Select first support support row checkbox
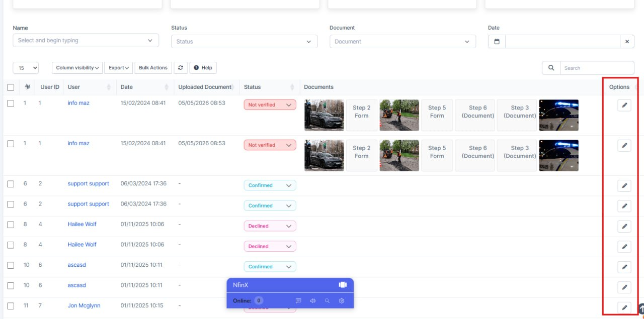This screenshot has height=319, width=644. click(x=11, y=184)
